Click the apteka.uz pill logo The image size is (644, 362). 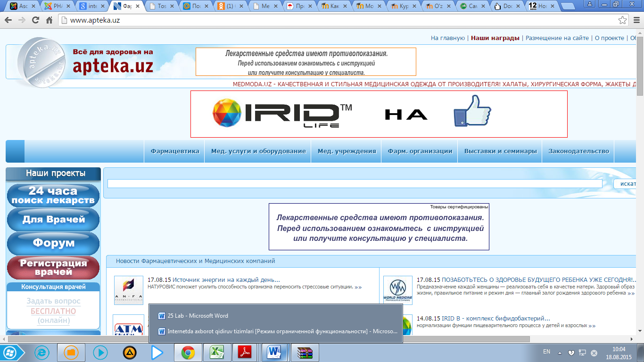tap(41, 62)
